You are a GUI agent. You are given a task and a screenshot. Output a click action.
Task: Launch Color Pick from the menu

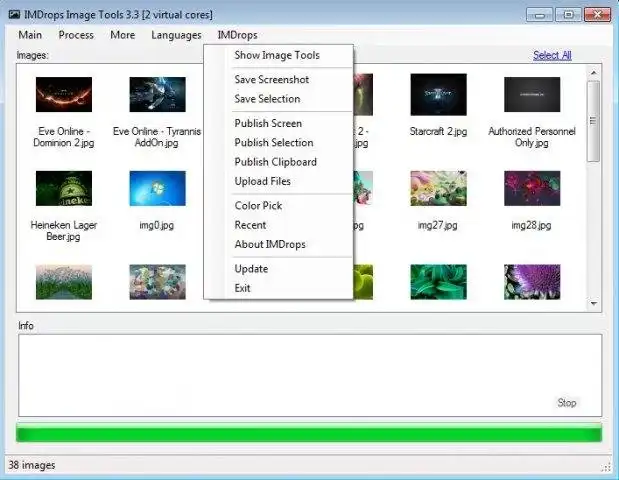(258, 206)
